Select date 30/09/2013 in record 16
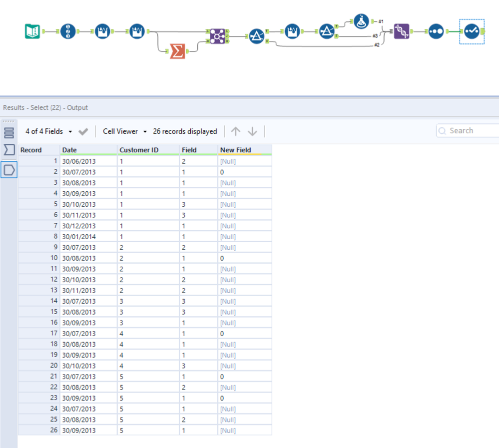The image size is (499, 448). tap(88, 323)
